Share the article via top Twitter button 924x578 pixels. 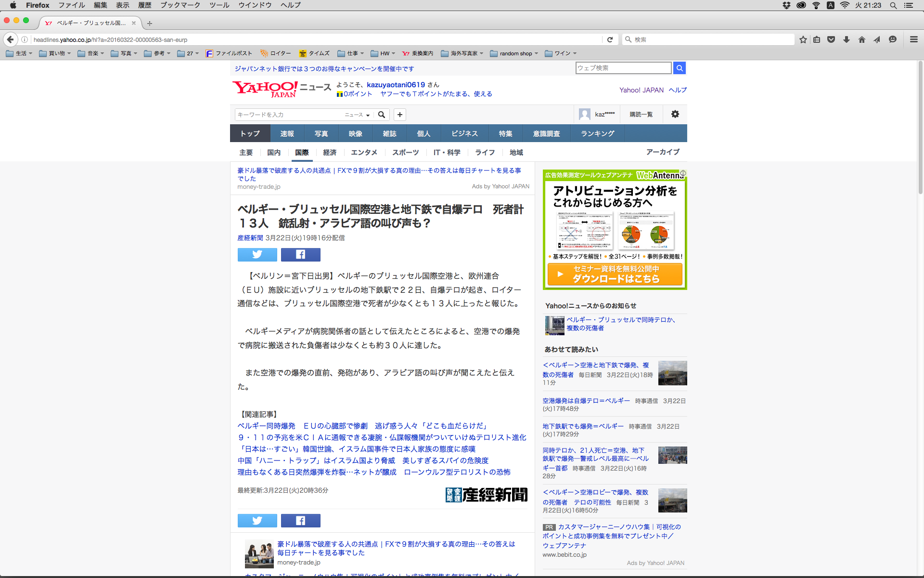257,254
